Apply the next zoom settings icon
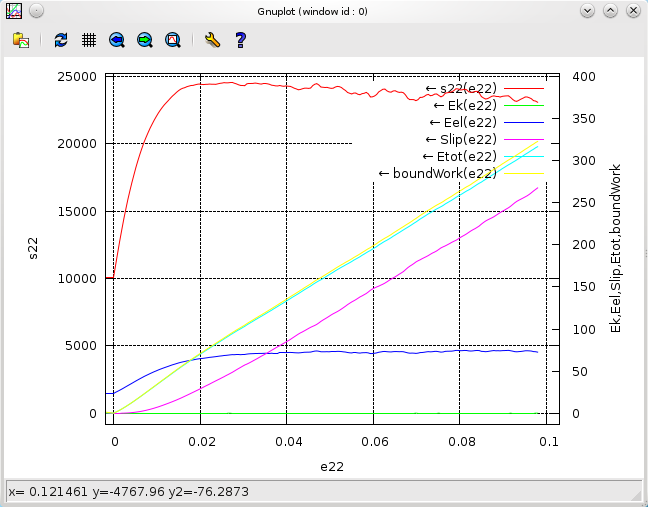 pyautogui.click(x=145, y=40)
